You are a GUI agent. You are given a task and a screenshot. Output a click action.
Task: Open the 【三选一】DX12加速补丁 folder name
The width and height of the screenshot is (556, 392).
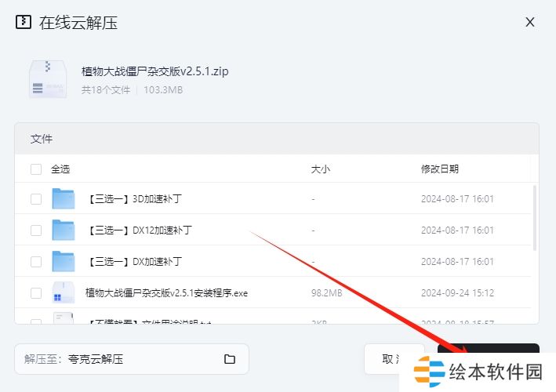140,230
